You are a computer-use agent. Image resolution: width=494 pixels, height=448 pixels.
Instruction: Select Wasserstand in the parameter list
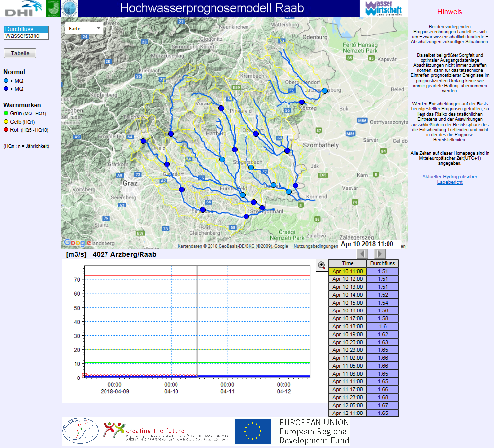click(x=27, y=36)
